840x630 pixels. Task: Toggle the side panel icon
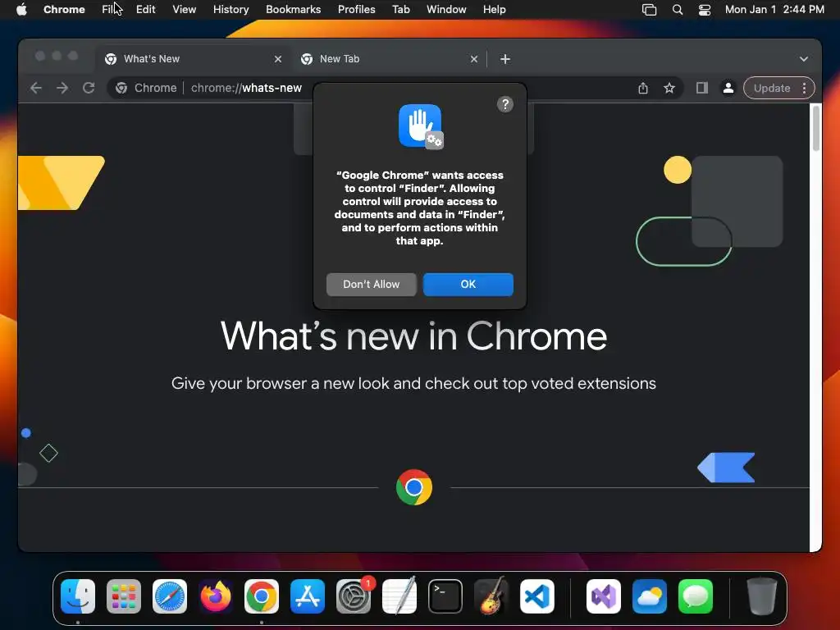tap(702, 88)
